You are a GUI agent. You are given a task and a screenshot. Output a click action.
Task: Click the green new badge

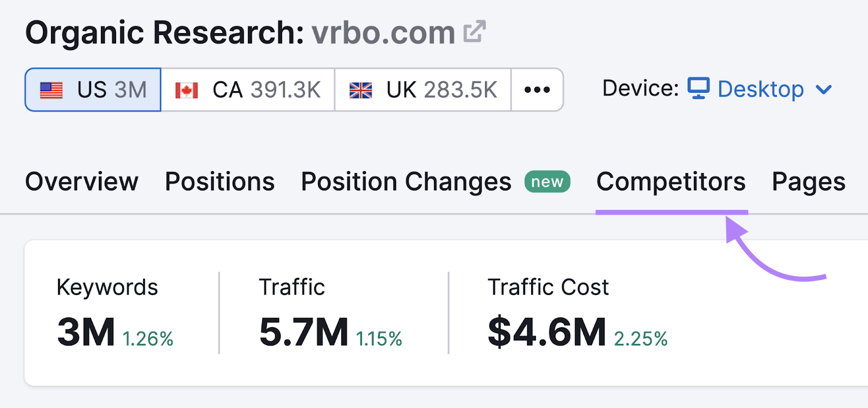[x=547, y=182]
